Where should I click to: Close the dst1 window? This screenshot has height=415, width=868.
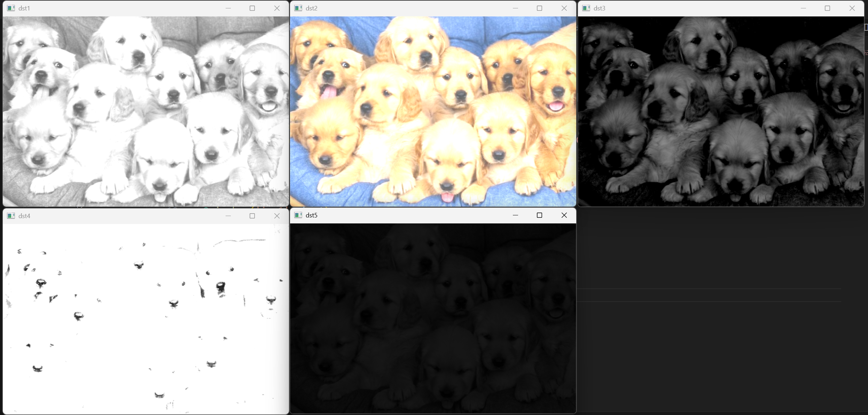click(277, 8)
